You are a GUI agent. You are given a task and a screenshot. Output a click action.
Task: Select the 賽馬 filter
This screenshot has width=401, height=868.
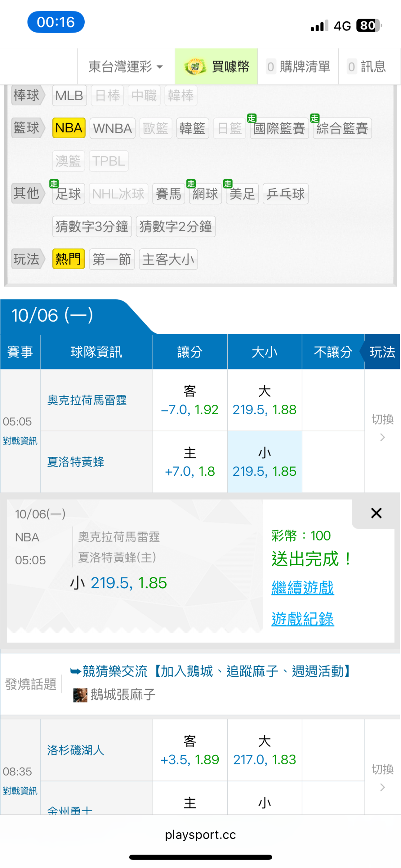click(169, 194)
